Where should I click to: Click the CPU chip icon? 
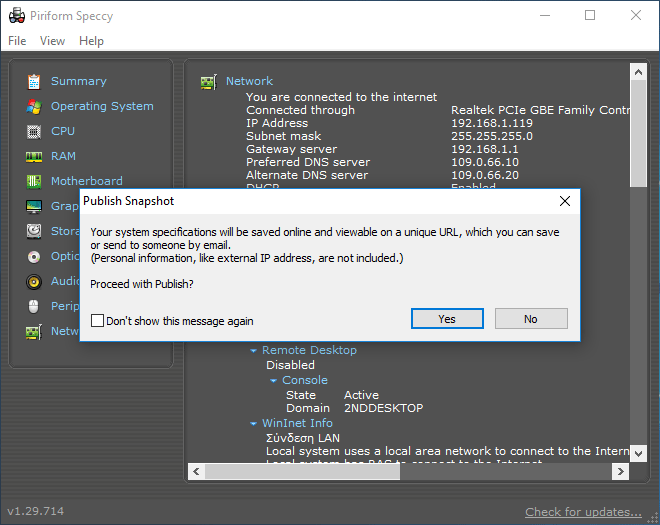(x=34, y=132)
